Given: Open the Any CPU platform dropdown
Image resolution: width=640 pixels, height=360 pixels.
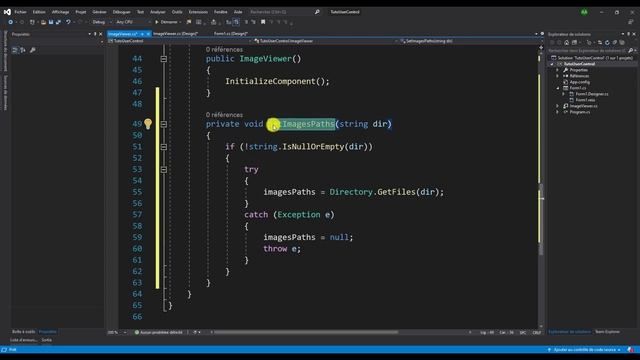Looking at the screenshot, I should 133,22.
